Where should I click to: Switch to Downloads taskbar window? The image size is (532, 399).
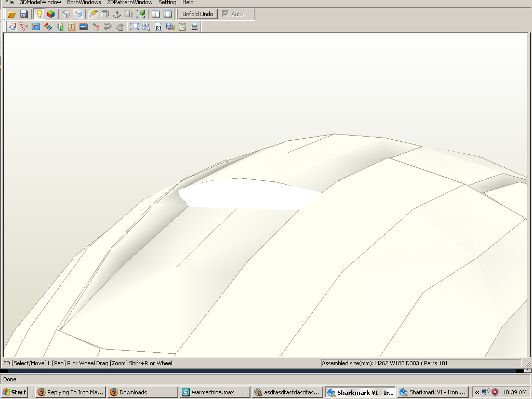143,392
